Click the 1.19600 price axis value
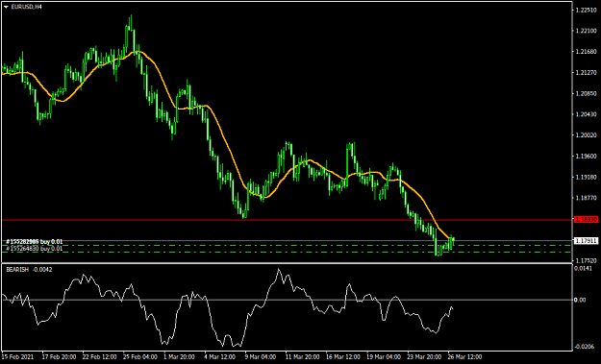 pos(586,157)
